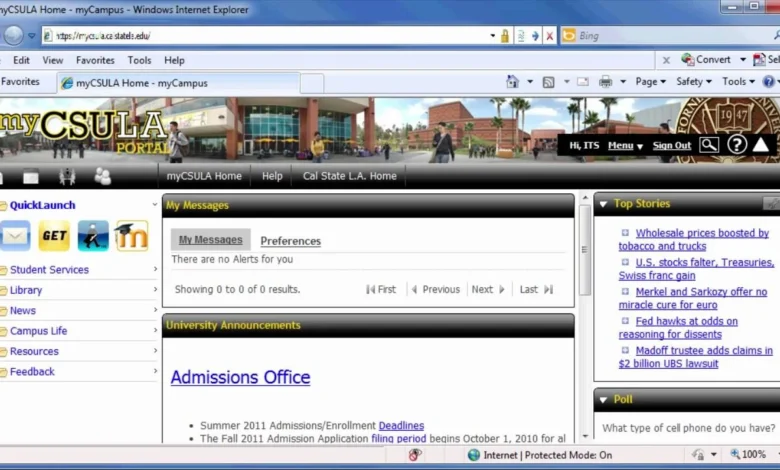Click the filing period link
780x470 pixels.
click(x=398, y=439)
